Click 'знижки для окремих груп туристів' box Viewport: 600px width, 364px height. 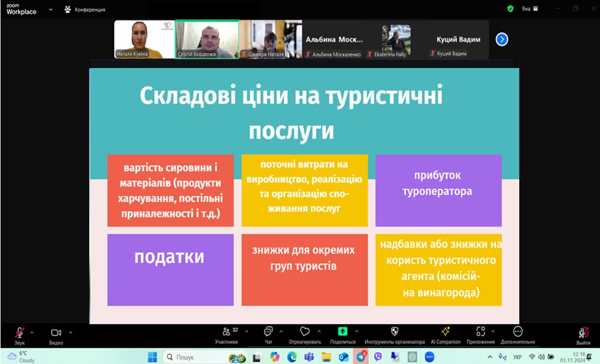point(305,270)
